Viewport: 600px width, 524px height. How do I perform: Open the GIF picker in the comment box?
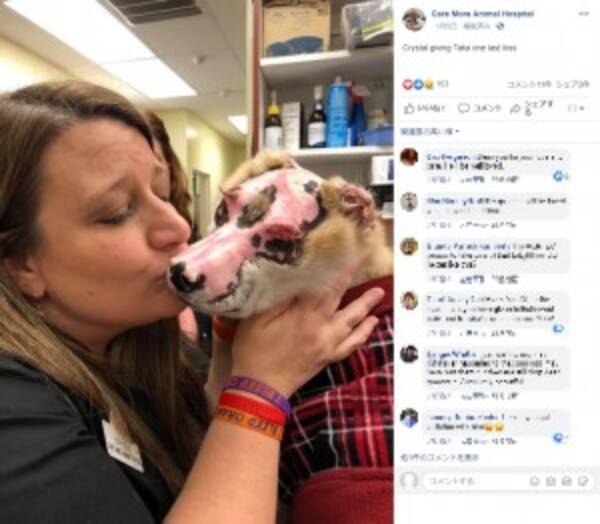tap(567, 481)
